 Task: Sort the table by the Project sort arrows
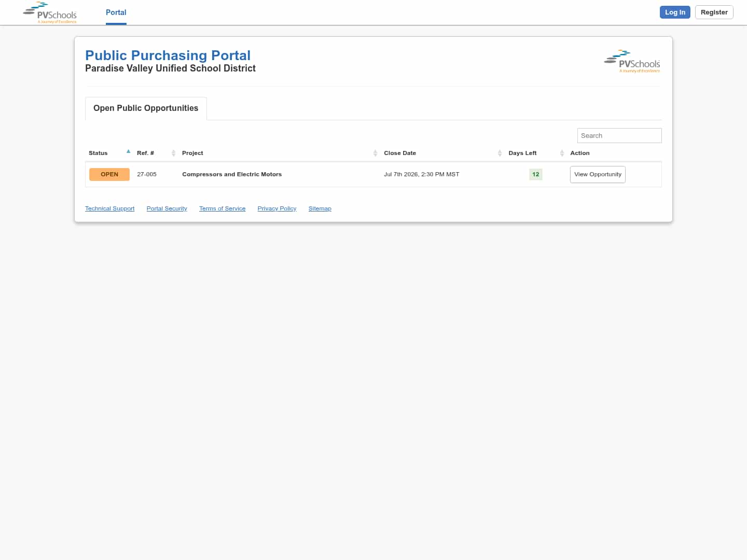[x=375, y=153]
